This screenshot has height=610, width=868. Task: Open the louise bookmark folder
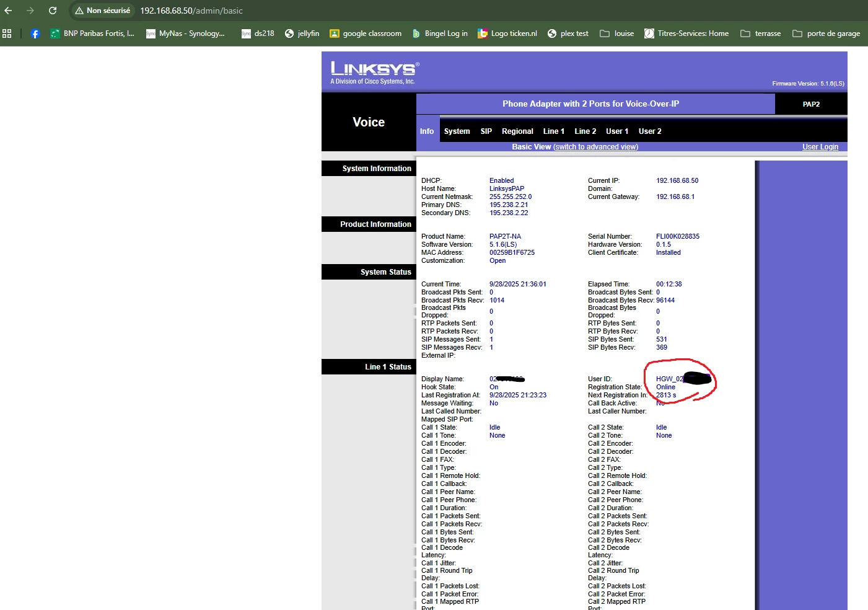(x=617, y=33)
